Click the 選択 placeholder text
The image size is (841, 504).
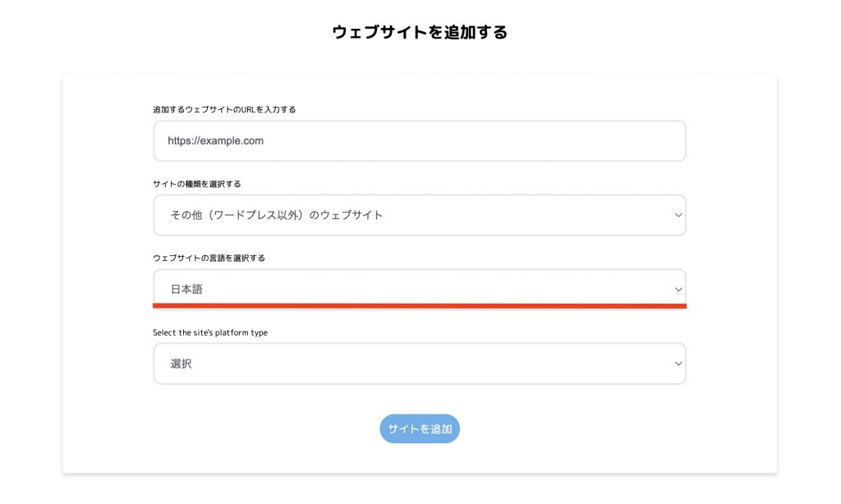coord(181,364)
